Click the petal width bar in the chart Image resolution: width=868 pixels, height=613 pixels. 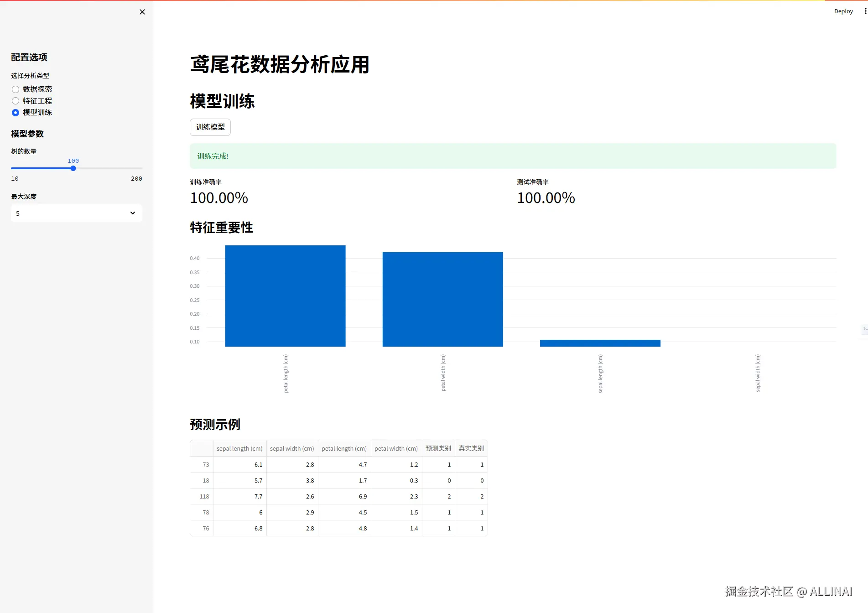point(443,299)
